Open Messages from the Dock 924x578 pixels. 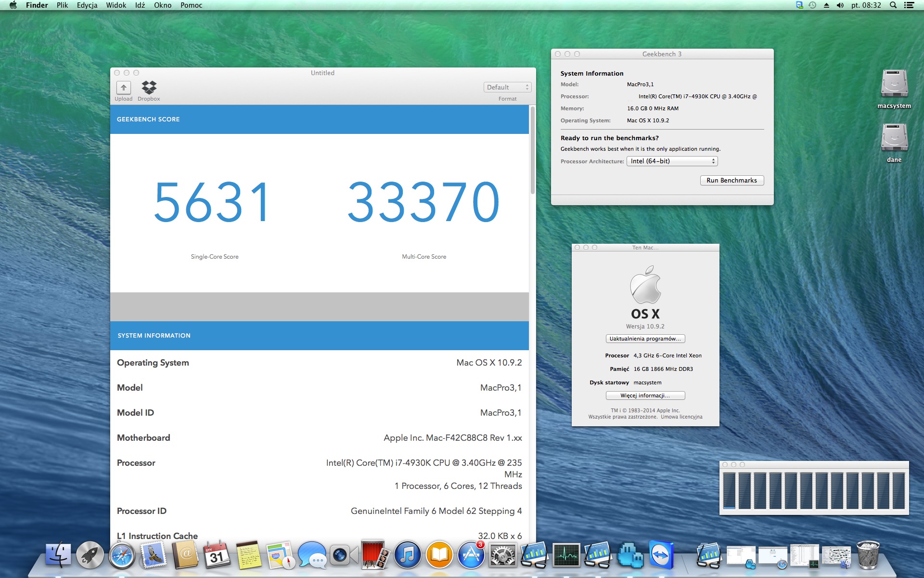click(x=312, y=555)
